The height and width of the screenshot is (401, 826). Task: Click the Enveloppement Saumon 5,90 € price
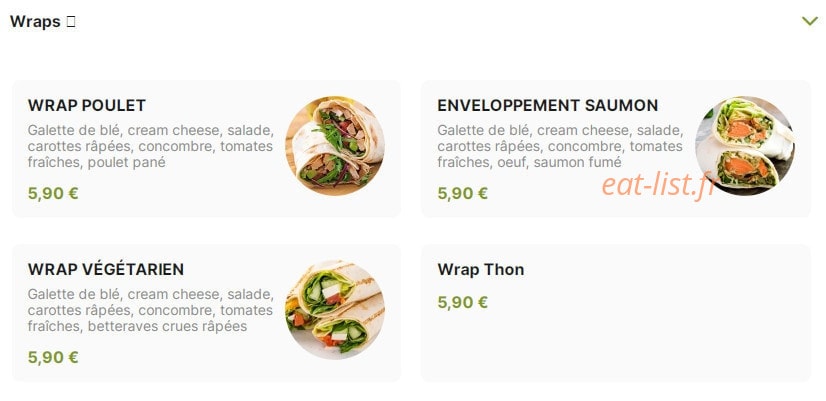(463, 193)
